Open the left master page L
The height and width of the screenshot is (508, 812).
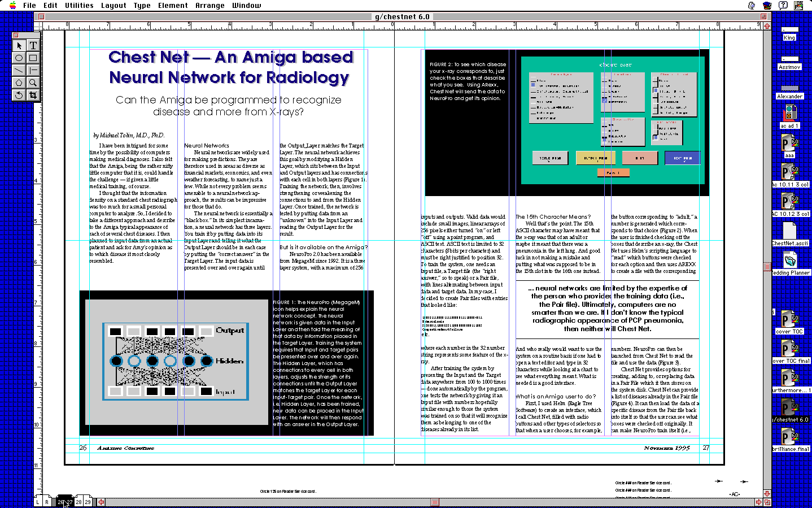coord(38,502)
